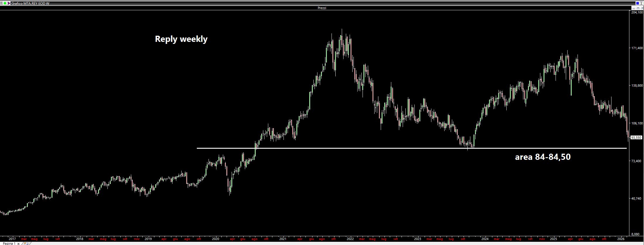Click the Prezzi panel header
Viewport: 644px width, 245px height.
tap(322, 8)
